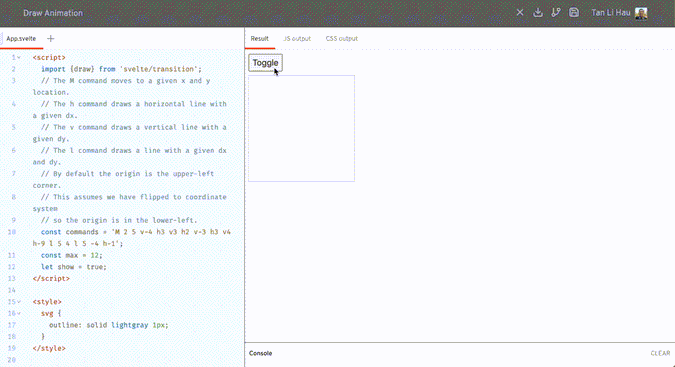Switch to the CSS output tab
This screenshot has width=675, height=367.
pyautogui.click(x=341, y=38)
